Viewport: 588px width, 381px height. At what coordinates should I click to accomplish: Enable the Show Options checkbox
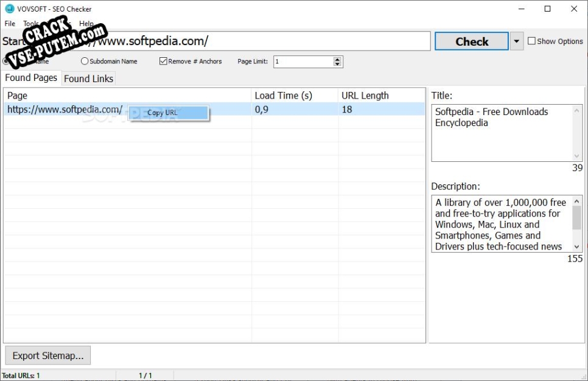[531, 41]
